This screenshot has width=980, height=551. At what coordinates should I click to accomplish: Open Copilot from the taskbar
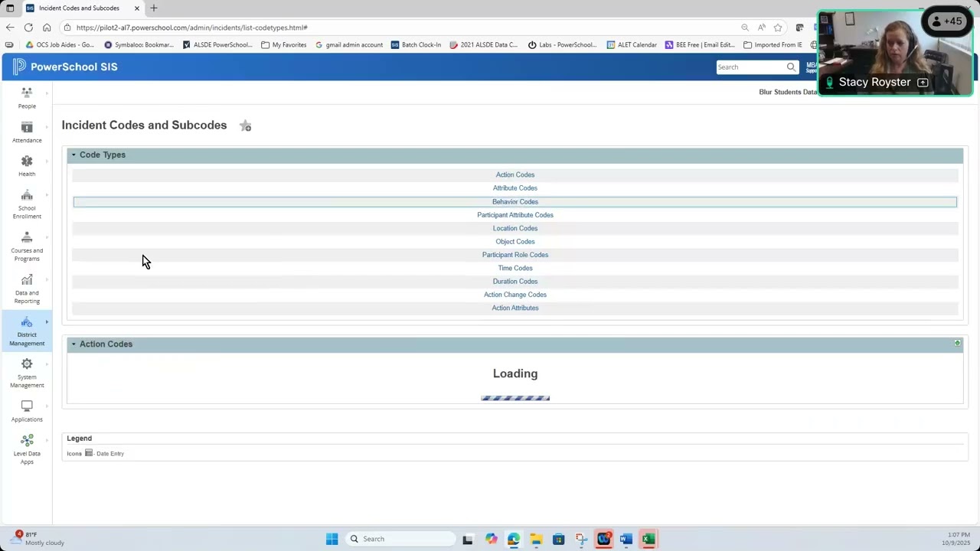491,539
